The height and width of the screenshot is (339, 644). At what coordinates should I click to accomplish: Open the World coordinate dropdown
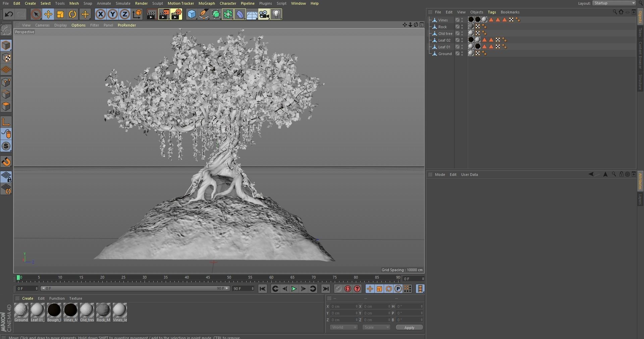344,327
